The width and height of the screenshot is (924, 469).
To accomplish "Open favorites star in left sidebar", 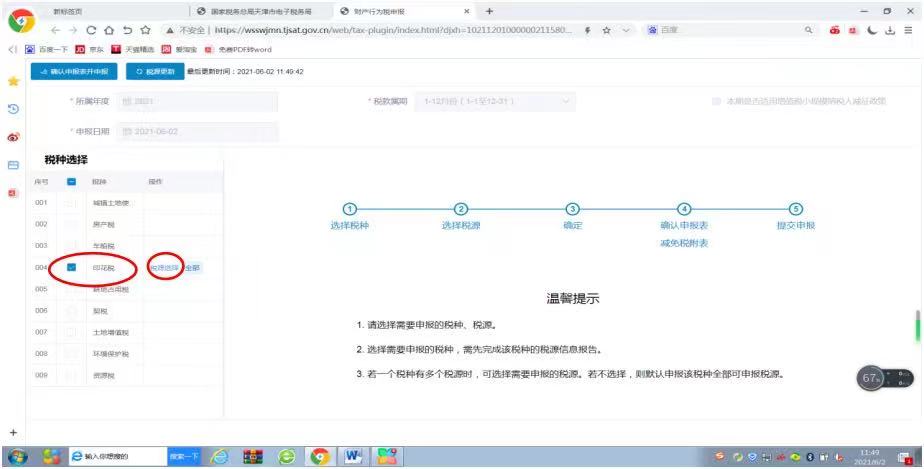I will tap(13, 81).
